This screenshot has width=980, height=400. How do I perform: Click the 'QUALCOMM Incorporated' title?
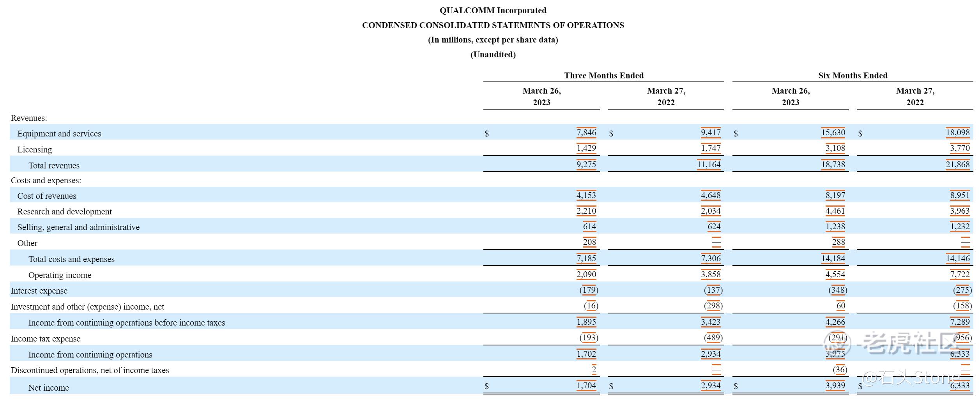pyautogui.click(x=493, y=11)
